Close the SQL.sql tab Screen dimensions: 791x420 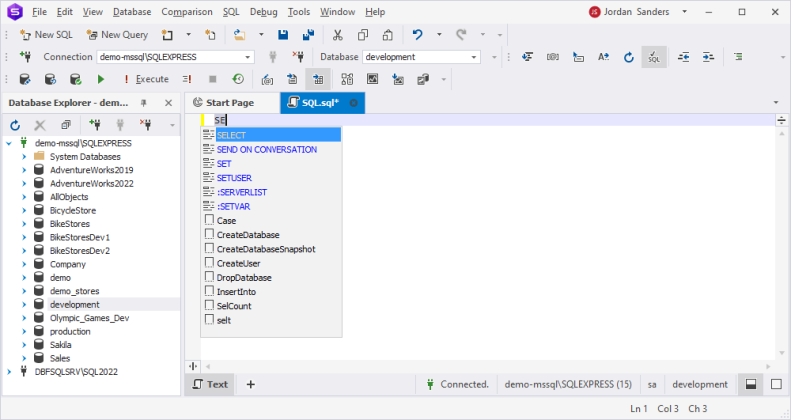[x=353, y=103]
